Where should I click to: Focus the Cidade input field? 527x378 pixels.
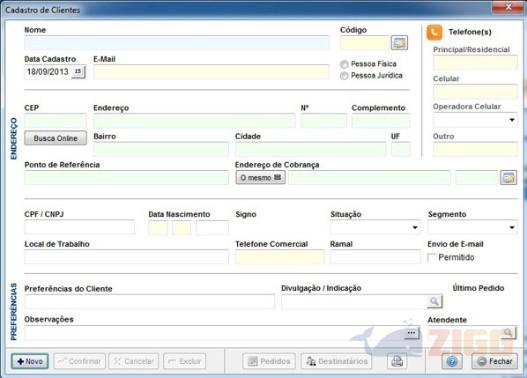pyautogui.click(x=311, y=150)
